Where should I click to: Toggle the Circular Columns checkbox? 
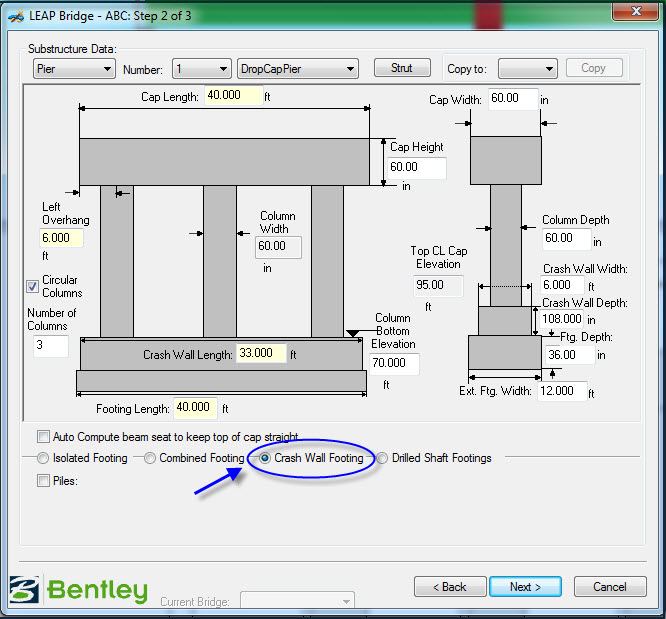point(33,286)
